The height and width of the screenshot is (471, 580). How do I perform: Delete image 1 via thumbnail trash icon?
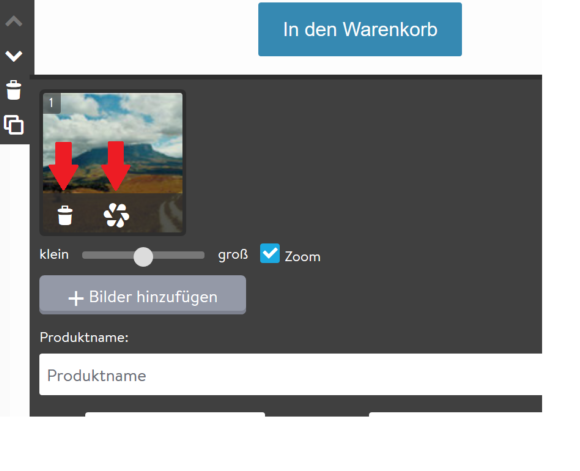point(65,215)
